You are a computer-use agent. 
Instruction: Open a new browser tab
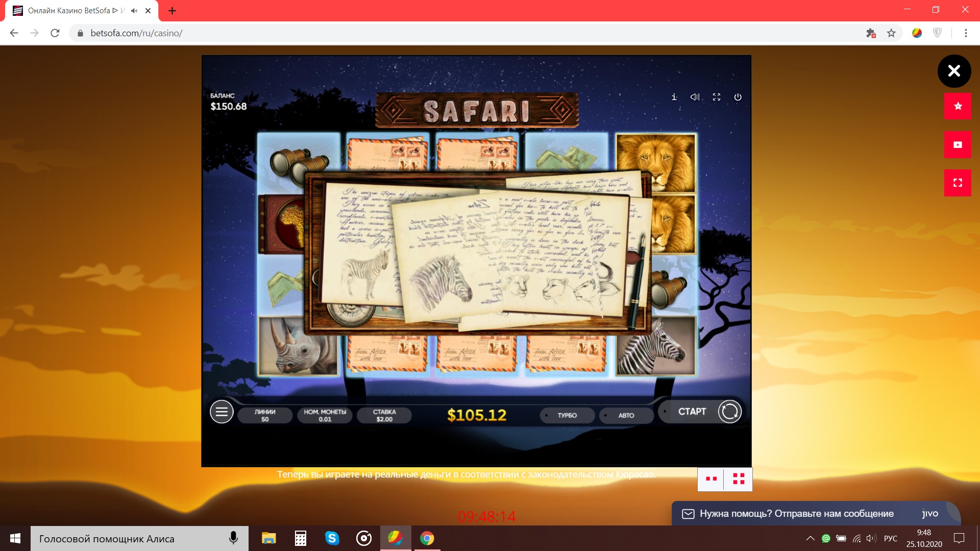pos(172,11)
